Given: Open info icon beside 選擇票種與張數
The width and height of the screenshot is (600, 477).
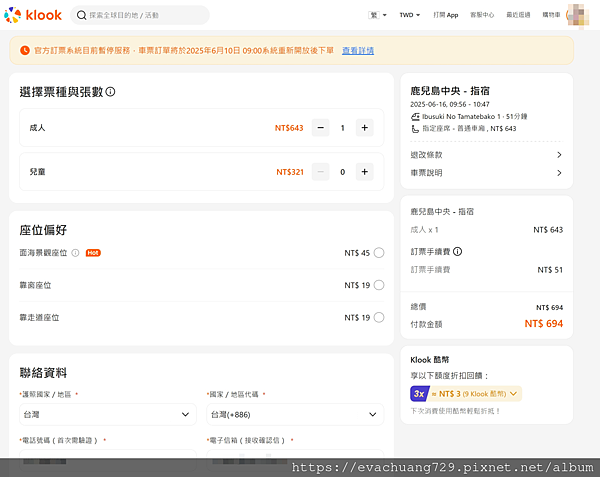Looking at the screenshot, I should tap(110, 92).
